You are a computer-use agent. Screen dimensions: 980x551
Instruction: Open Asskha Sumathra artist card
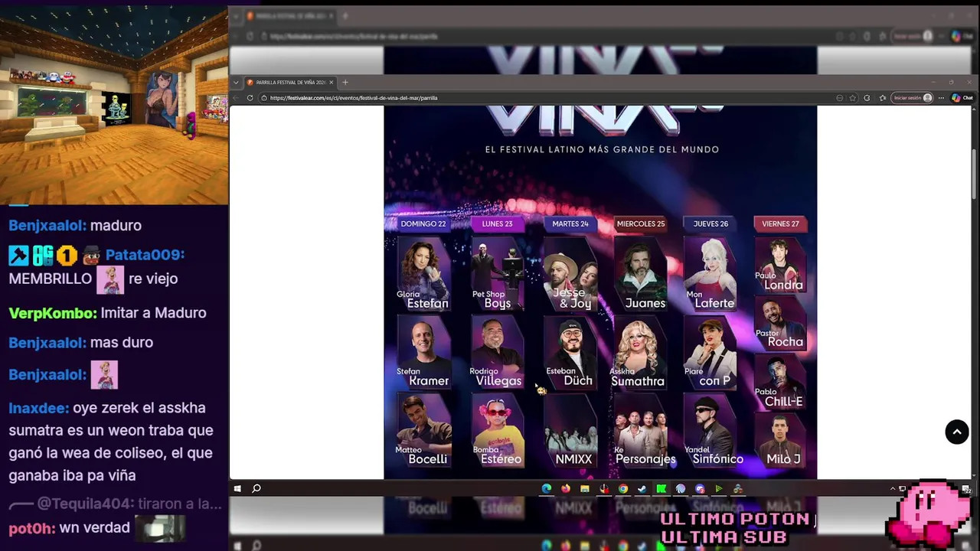(639, 352)
